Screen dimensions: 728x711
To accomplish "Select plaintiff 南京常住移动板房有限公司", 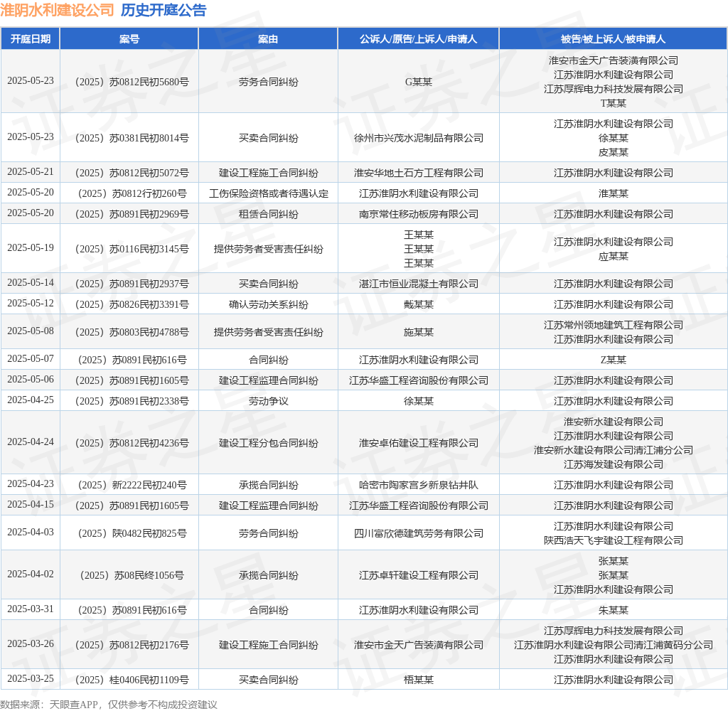I will point(418,214).
